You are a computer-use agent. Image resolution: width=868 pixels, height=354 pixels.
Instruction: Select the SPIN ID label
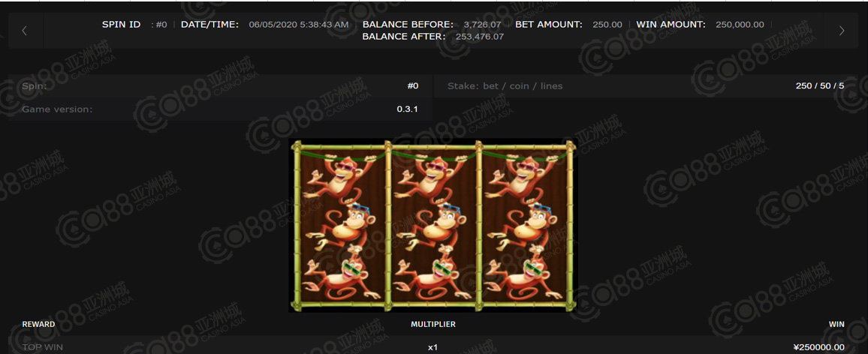[121, 25]
